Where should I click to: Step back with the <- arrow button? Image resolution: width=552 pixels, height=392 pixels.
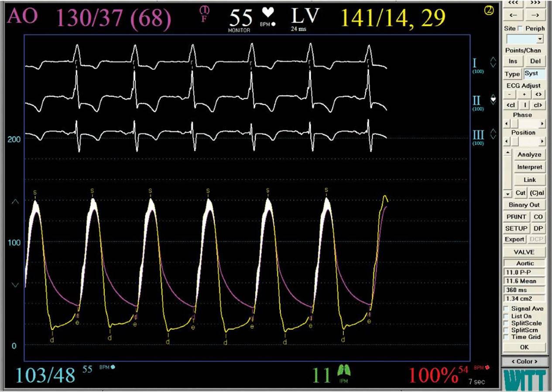tap(514, 15)
